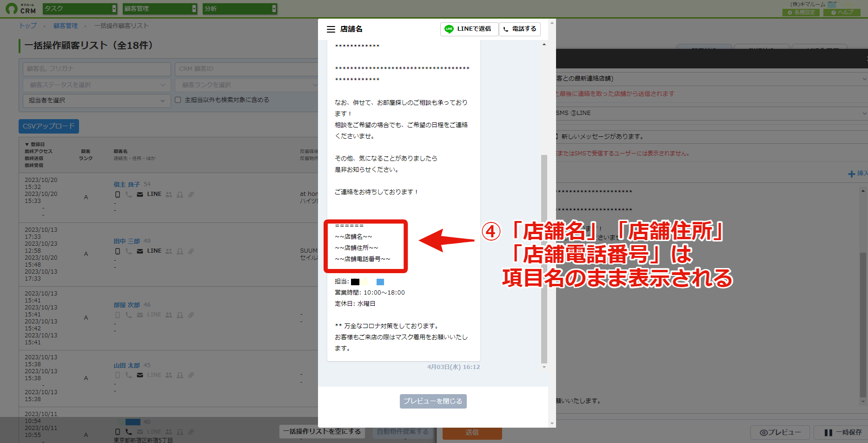Open the 顧客管理 dropdown menu
Viewport: 868px width, 443px height.
coord(160,8)
